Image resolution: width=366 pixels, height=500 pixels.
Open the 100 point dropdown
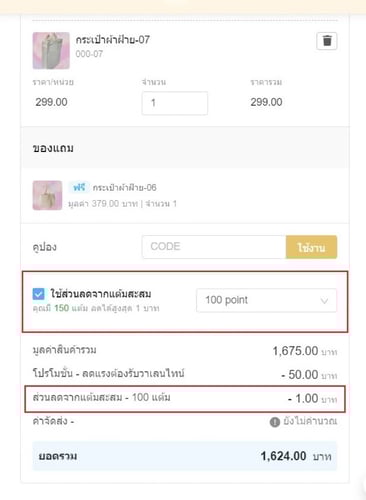266,300
